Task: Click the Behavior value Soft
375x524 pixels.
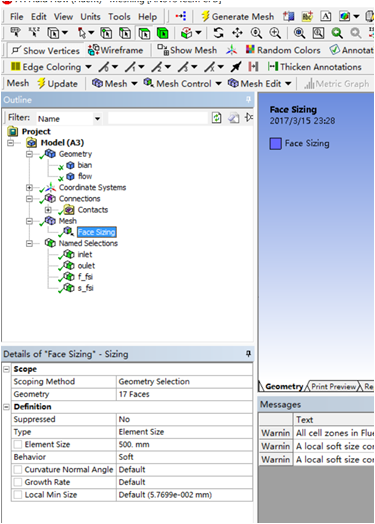Action: [184, 457]
